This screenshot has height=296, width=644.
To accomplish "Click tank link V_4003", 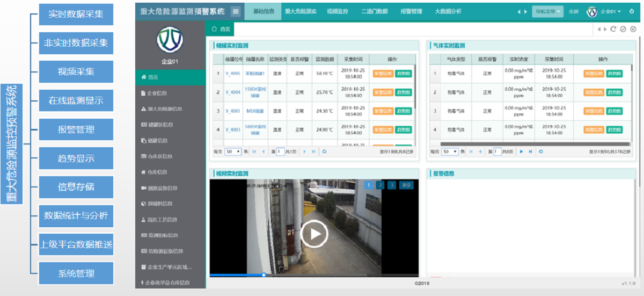I will (x=233, y=129).
